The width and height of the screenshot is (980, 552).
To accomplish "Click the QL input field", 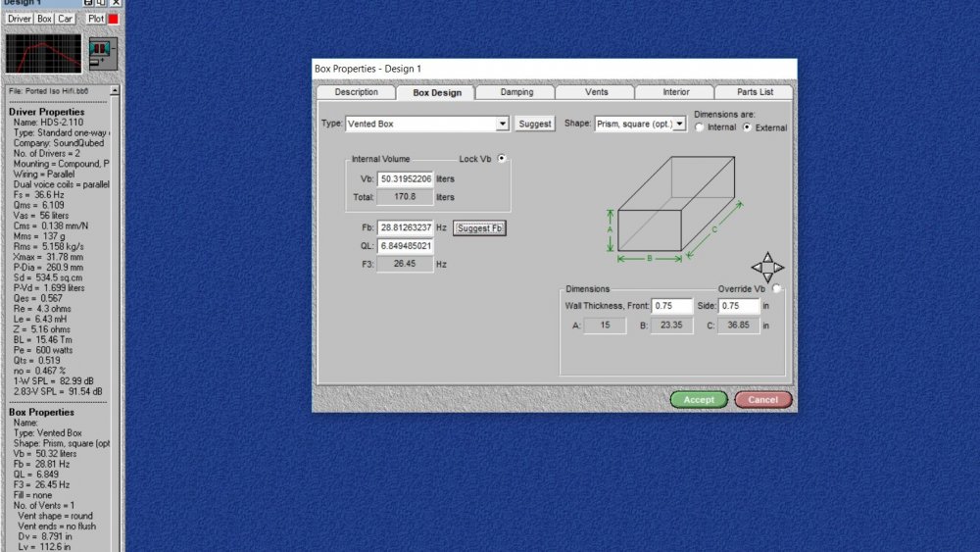I will tap(405, 246).
